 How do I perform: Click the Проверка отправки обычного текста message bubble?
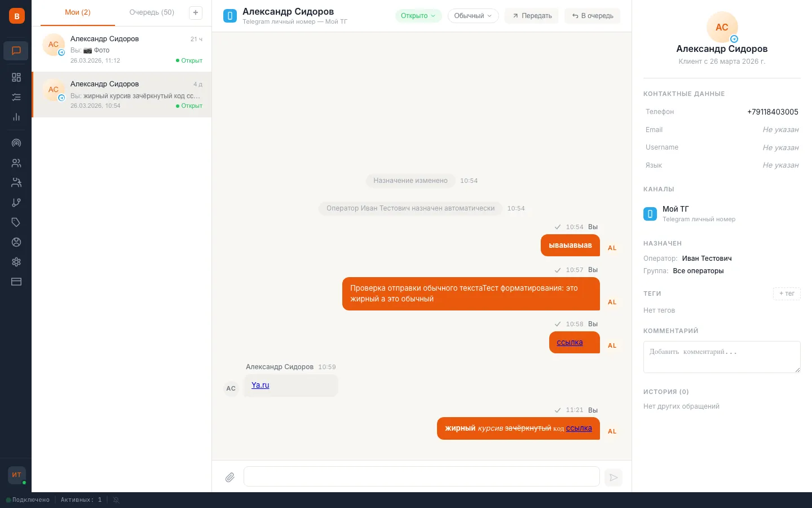tap(471, 294)
